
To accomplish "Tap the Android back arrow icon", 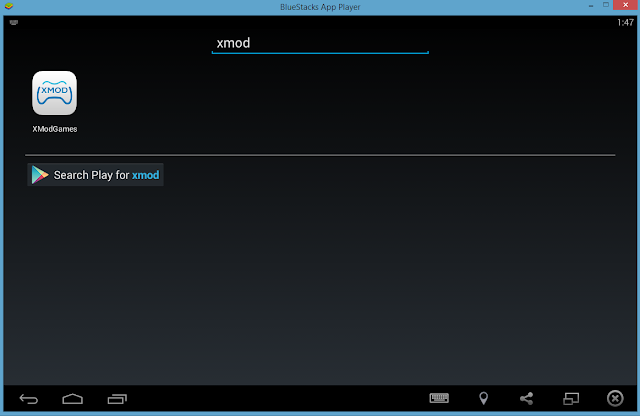I will [x=29, y=398].
